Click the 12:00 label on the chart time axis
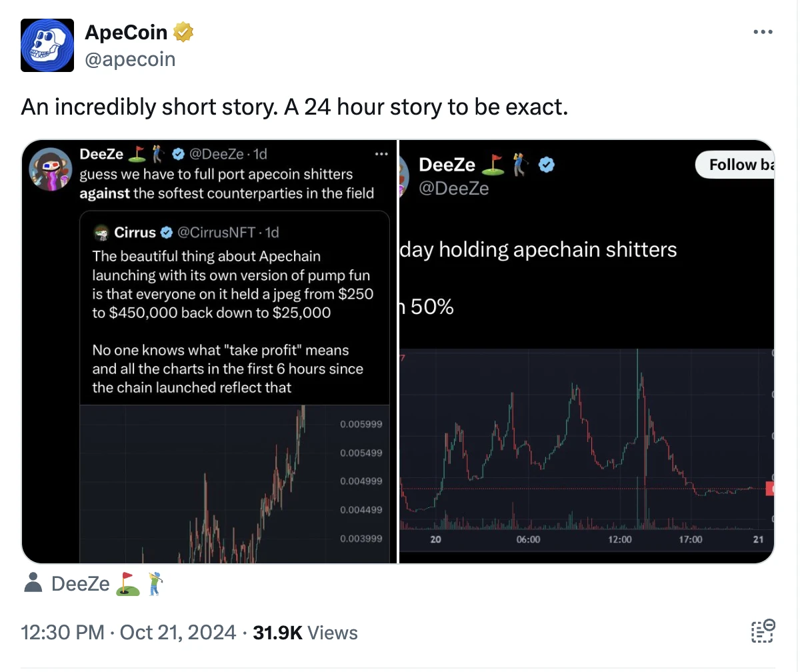Screen dimensions: 800x672 [x=620, y=539]
